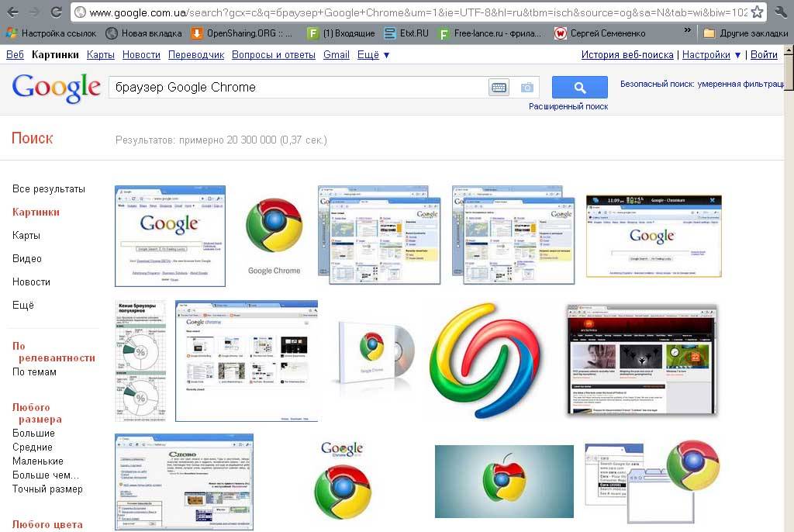Filter by Маленькие image size
This screenshot has width=794, height=532.
[x=37, y=461]
